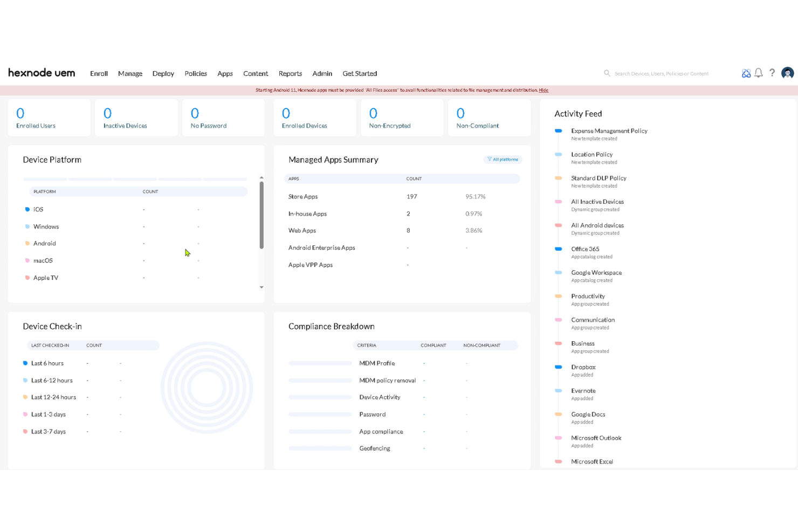Select the No Password status card

tap(223, 118)
